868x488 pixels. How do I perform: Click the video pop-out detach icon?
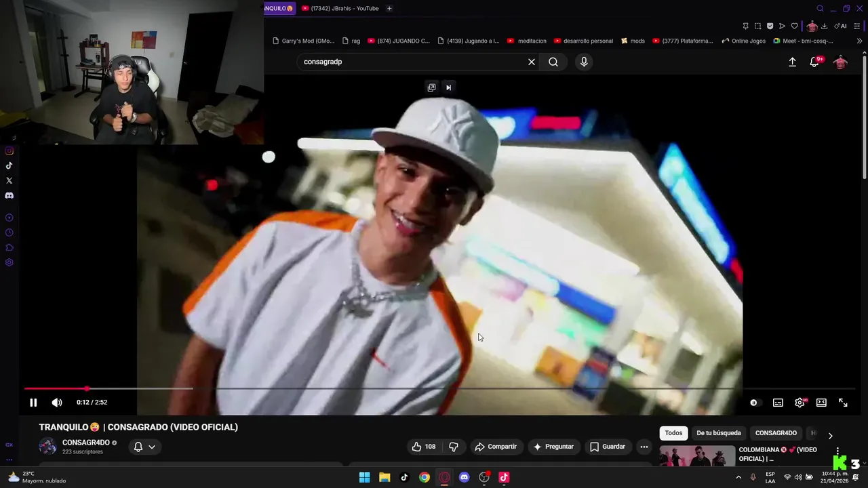click(431, 87)
